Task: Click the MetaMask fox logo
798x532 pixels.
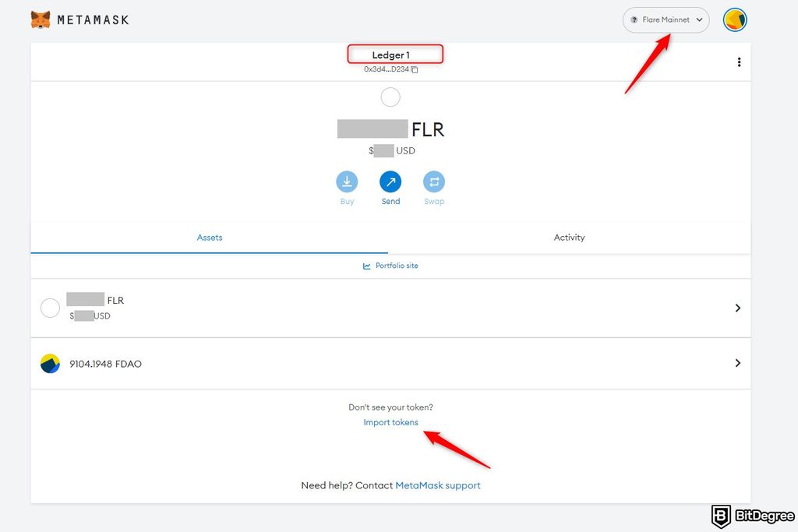Action: point(41,19)
